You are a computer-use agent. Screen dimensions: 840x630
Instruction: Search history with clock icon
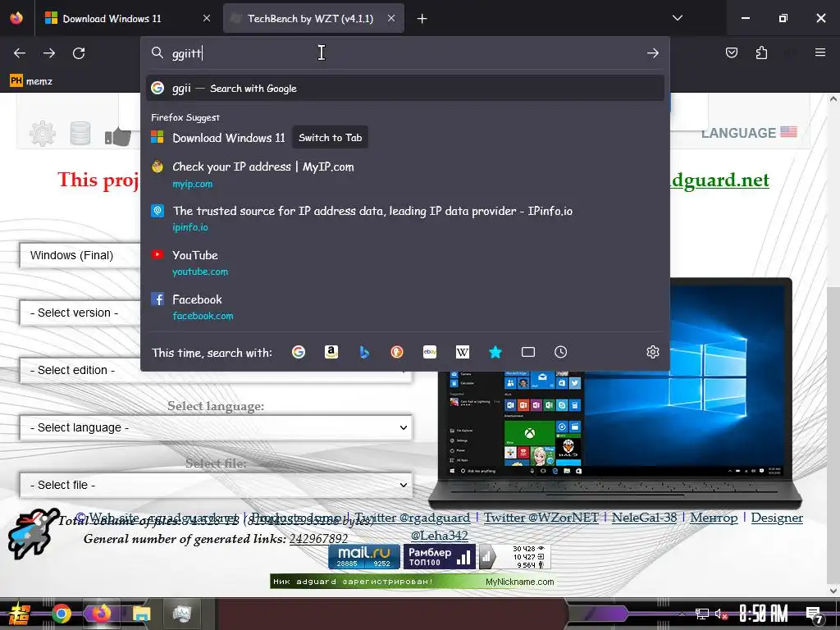[560, 352]
